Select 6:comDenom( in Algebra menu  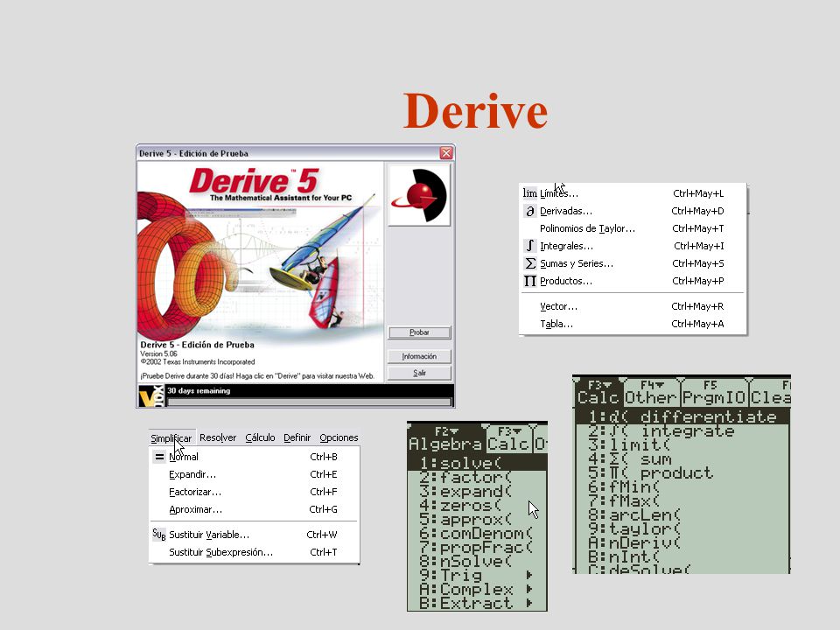pos(478,534)
